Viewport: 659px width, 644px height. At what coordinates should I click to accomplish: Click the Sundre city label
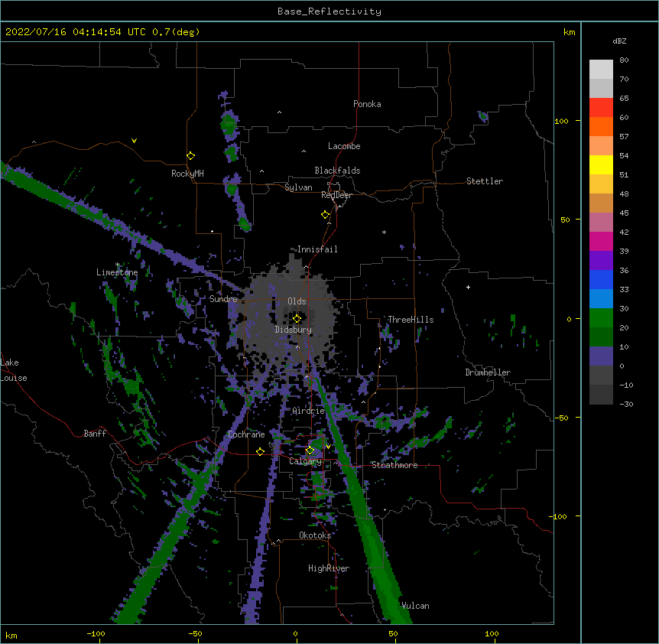(223, 299)
